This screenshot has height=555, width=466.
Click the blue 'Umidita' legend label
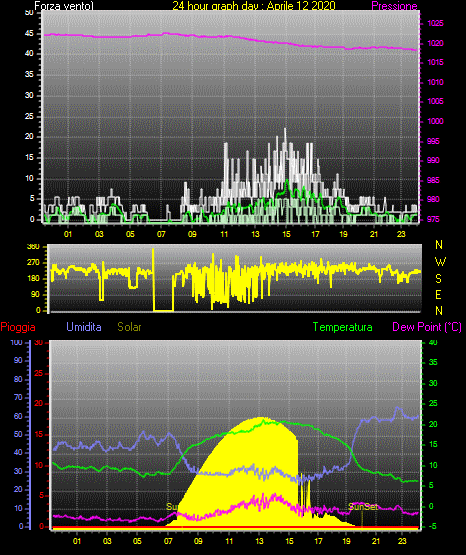coord(84,327)
